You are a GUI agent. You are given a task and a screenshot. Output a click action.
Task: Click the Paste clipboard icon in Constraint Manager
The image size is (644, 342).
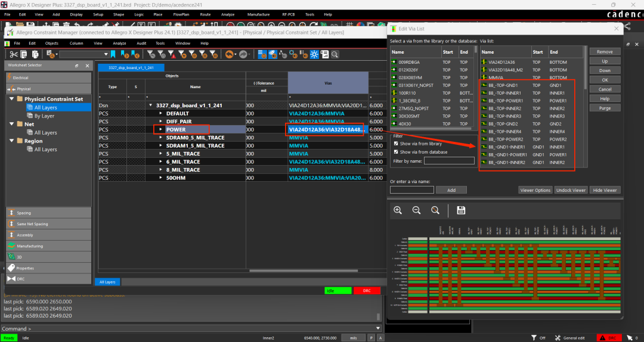35,54
